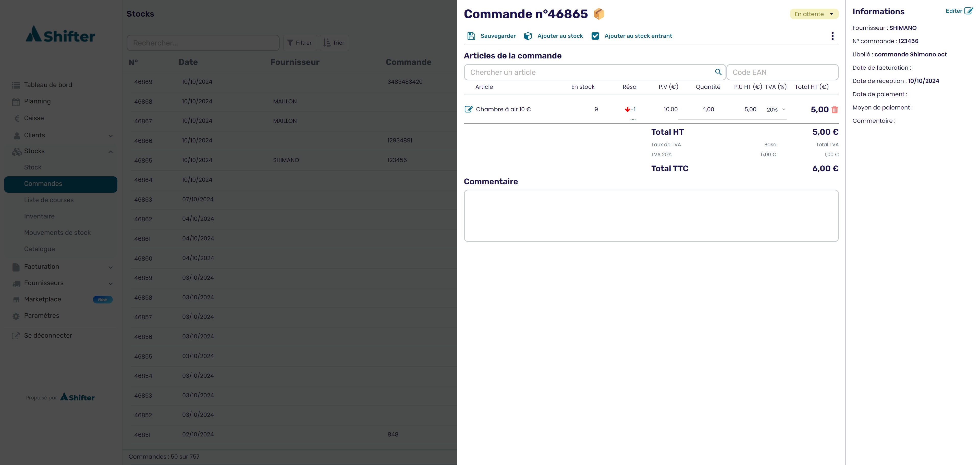
Task: Open the 20% TVA rate dropdown
Action: [776, 109]
